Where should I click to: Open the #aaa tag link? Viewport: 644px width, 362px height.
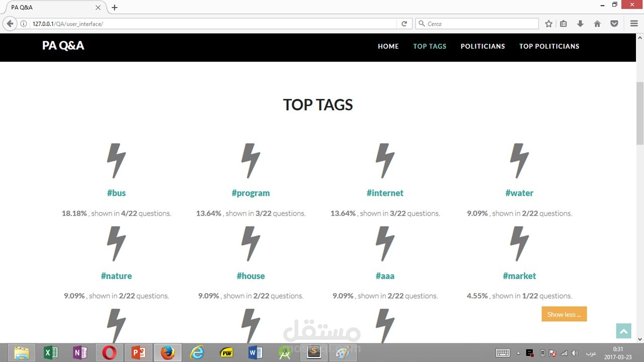coord(385,276)
